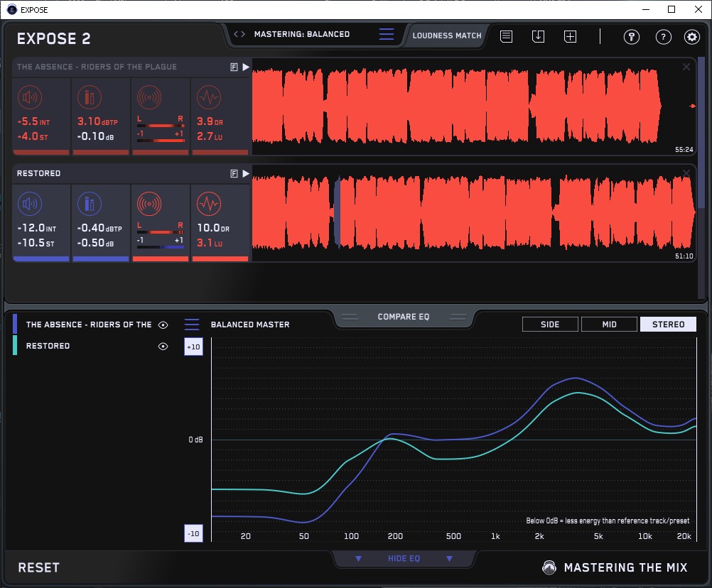The width and height of the screenshot is (712, 588).
Task: Click file icon next to Restored track title
Action: pyautogui.click(x=234, y=173)
